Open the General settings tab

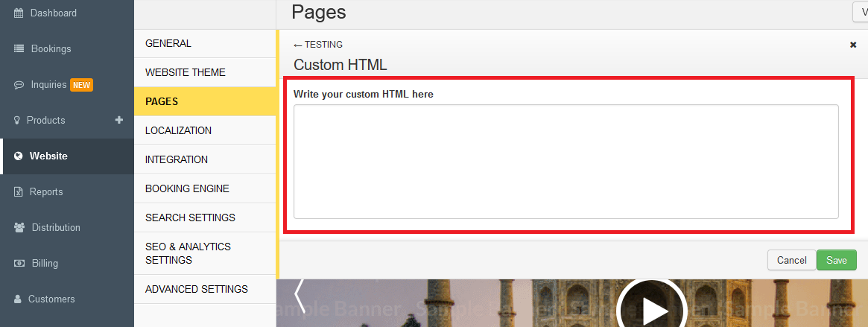tap(168, 43)
